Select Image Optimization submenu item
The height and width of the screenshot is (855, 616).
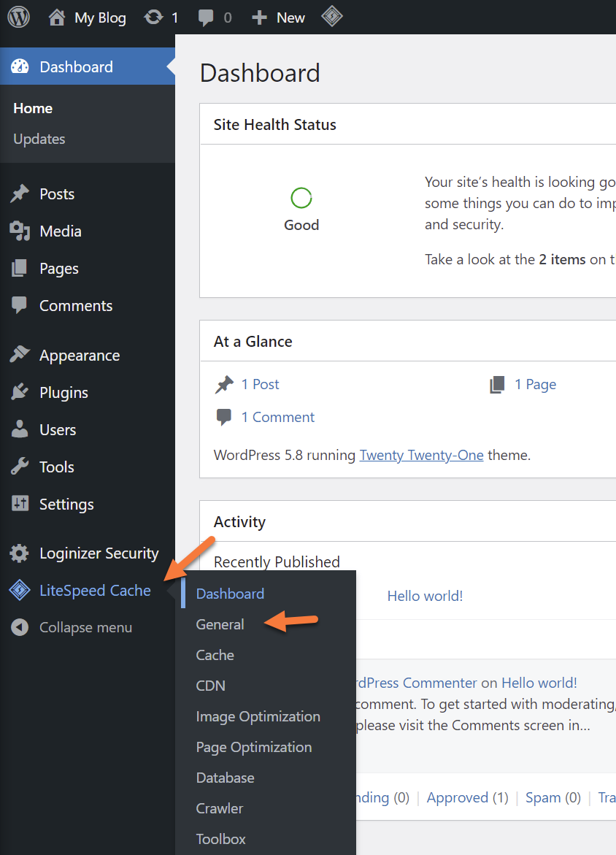point(258,716)
